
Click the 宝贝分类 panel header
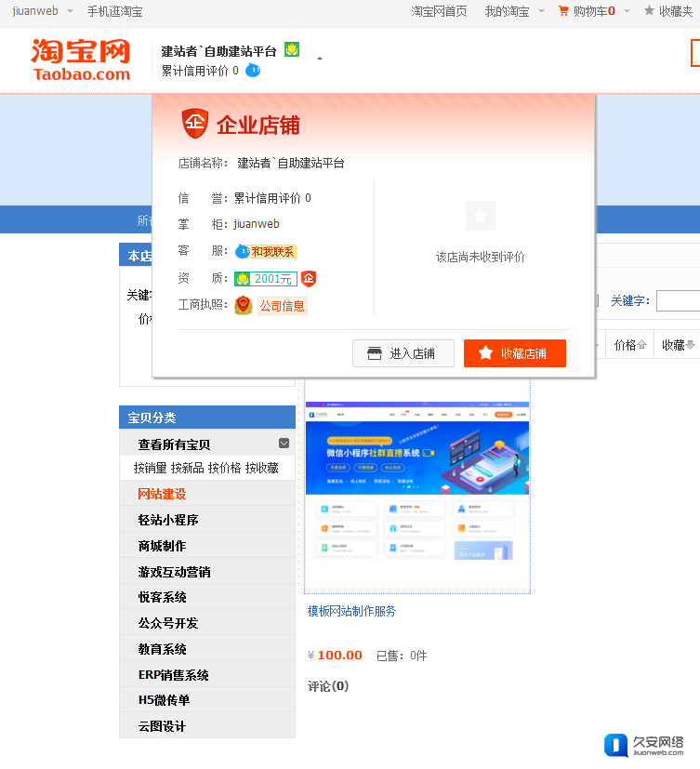pos(207,418)
